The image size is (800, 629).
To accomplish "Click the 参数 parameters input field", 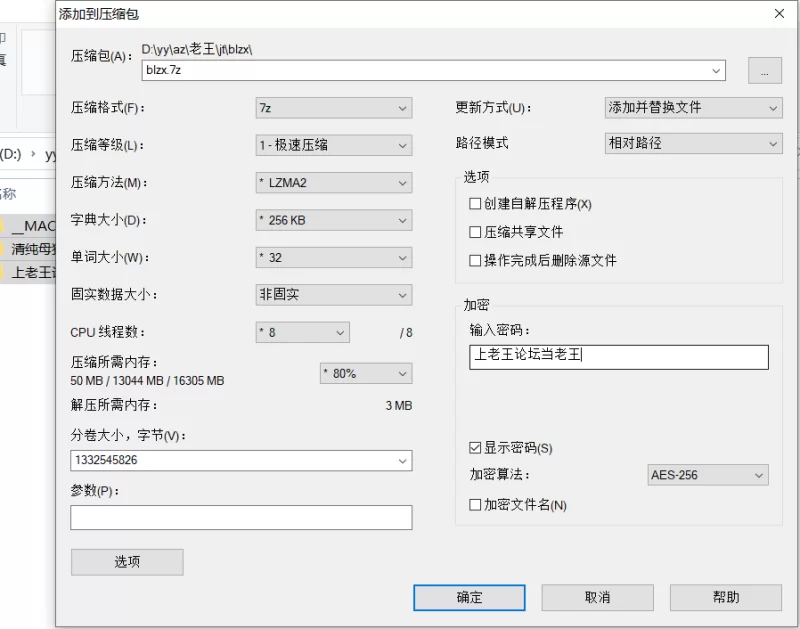I will point(241,517).
